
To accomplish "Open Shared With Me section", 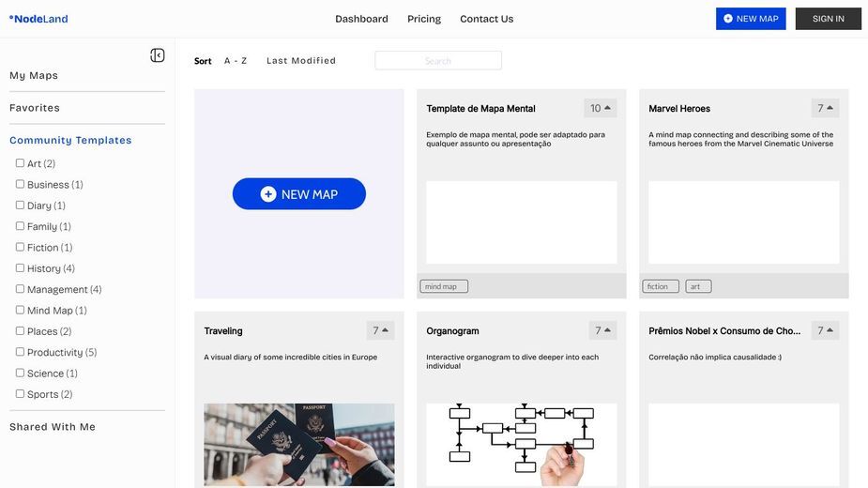I will pyautogui.click(x=53, y=427).
